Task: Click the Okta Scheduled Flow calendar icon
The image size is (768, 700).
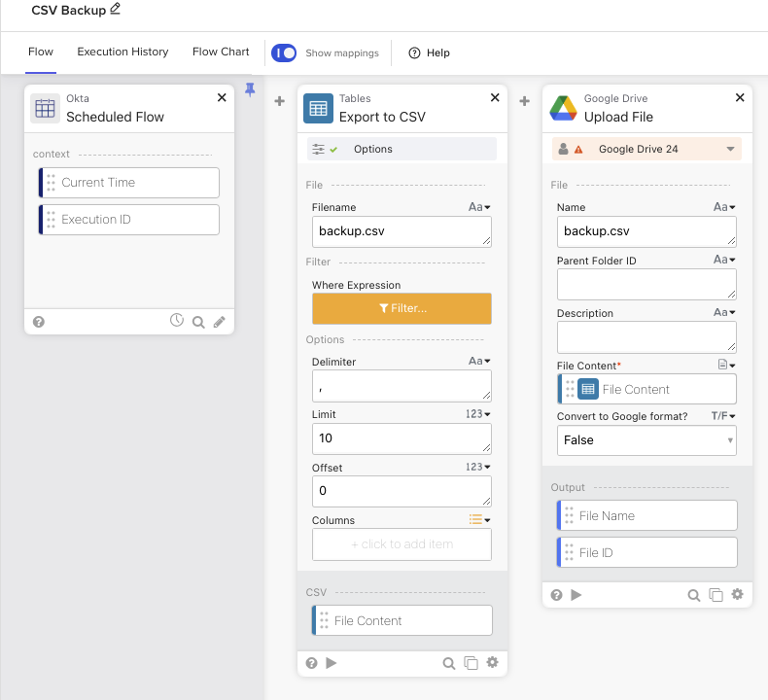Action: coord(45,108)
